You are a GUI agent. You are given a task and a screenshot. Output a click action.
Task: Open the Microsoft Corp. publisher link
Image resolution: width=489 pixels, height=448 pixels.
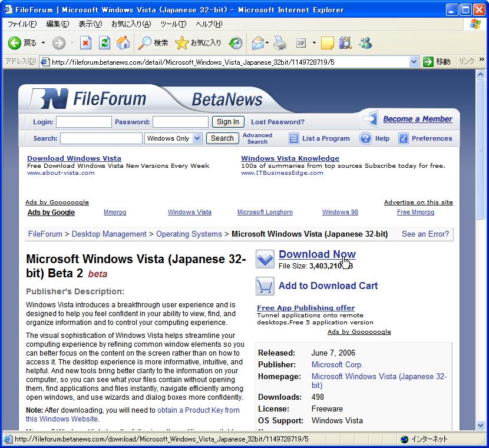pyautogui.click(x=337, y=364)
